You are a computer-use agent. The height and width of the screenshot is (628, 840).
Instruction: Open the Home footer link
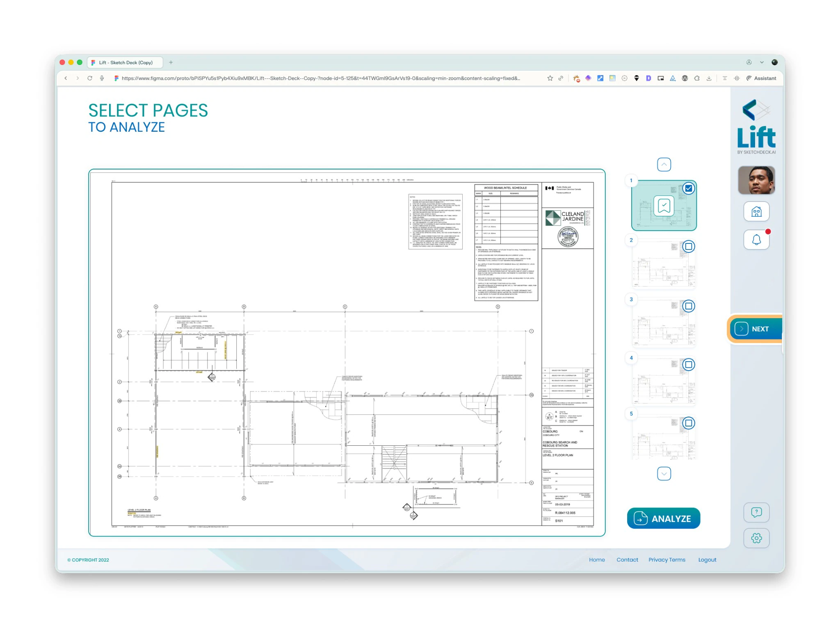coord(597,560)
